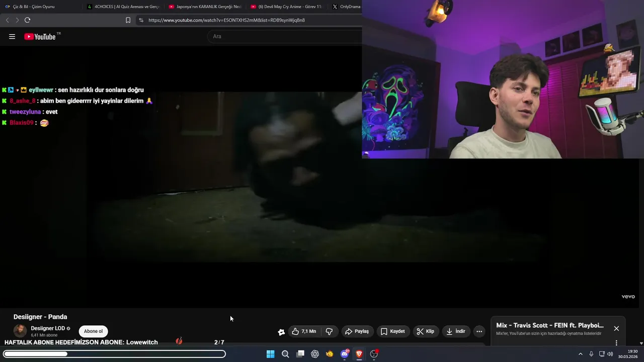
Task: Reload the page with the refresh icon
Action: click(27, 20)
